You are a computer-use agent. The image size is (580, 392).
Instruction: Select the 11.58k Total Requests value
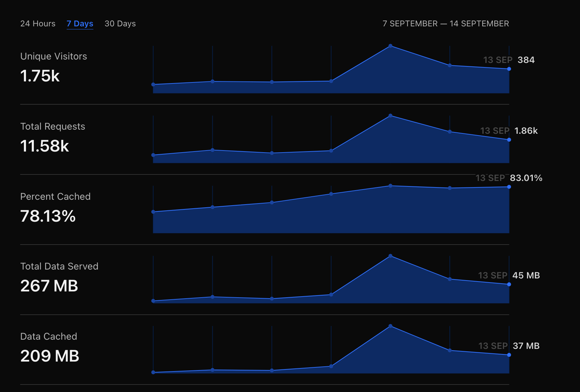pos(44,146)
